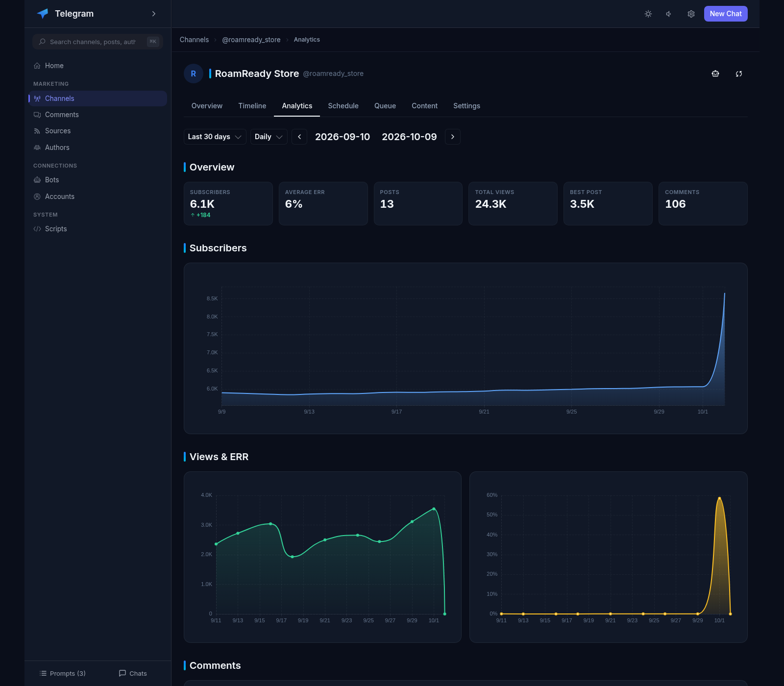The width and height of the screenshot is (784, 686).
Task: Navigate to Bots under Connections
Action: pyautogui.click(x=98, y=180)
